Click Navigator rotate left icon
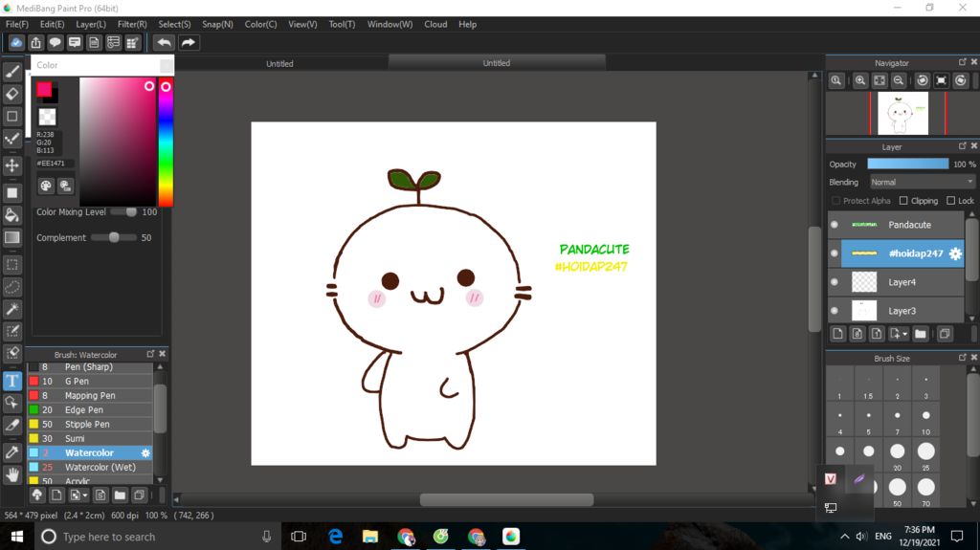The width and height of the screenshot is (980, 550). (x=923, y=80)
